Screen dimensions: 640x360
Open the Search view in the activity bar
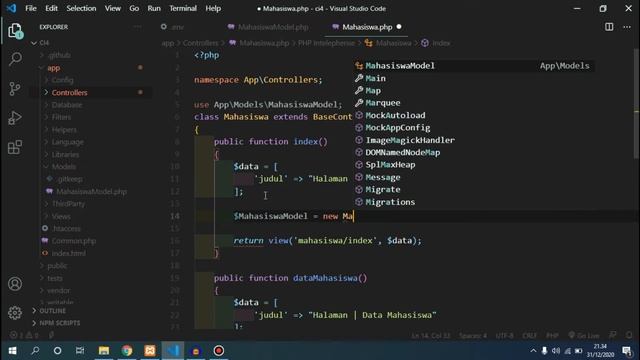15,59
